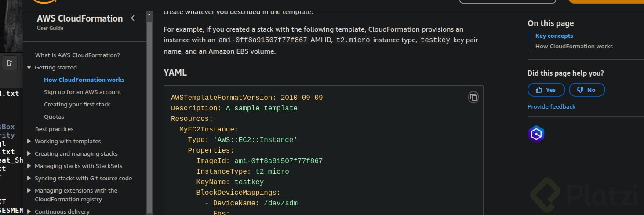
Task: Jump to Key concepts section
Action: pos(554,36)
